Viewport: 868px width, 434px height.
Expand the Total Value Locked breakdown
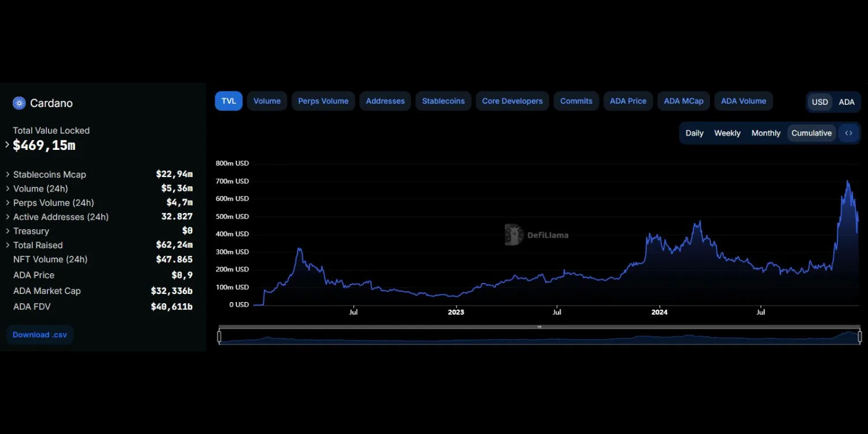pos(8,145)
